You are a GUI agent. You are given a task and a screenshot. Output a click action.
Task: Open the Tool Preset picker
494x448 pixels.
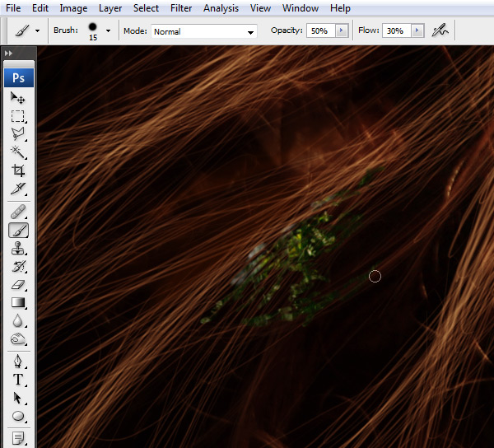click(x=22, y=30)
